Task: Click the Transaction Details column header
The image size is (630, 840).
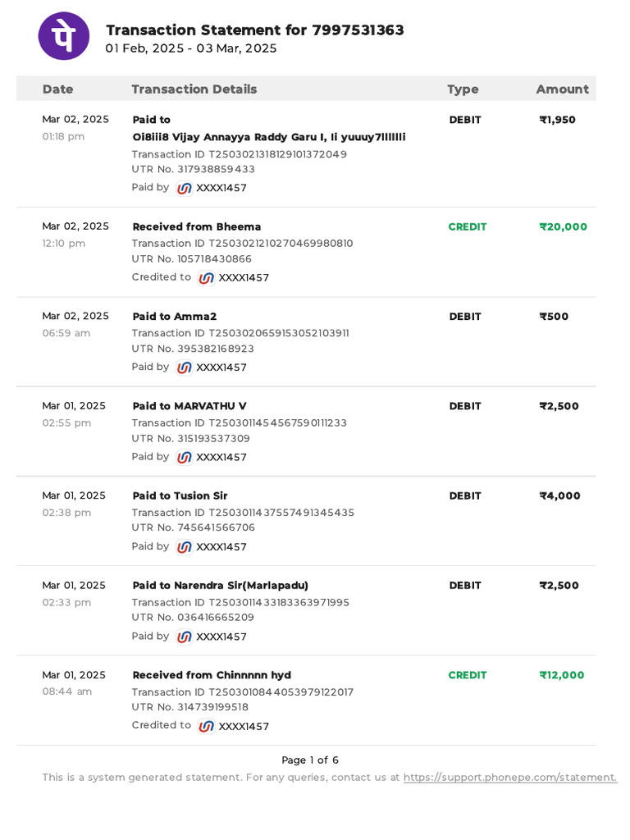Action: pyautogui.click(x=194, y=89)
